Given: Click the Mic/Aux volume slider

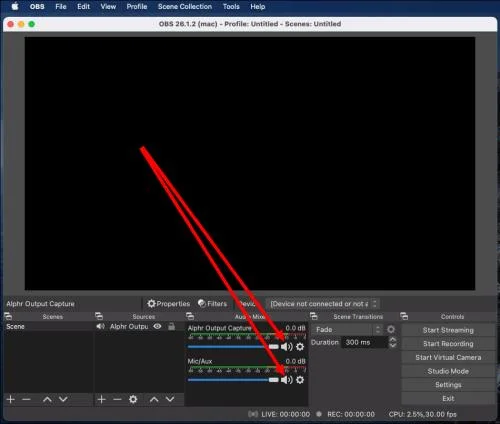Looking at the screenshot, I should [233, 380].
